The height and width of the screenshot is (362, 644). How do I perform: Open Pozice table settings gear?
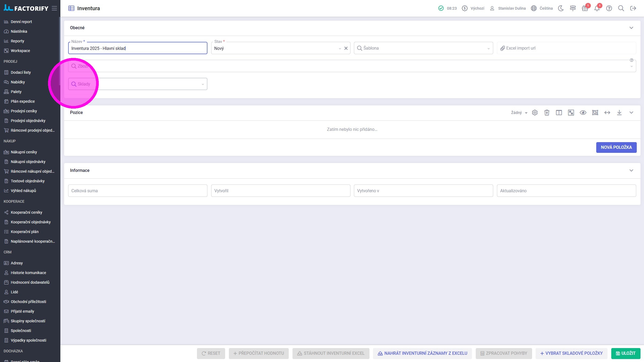535,113
